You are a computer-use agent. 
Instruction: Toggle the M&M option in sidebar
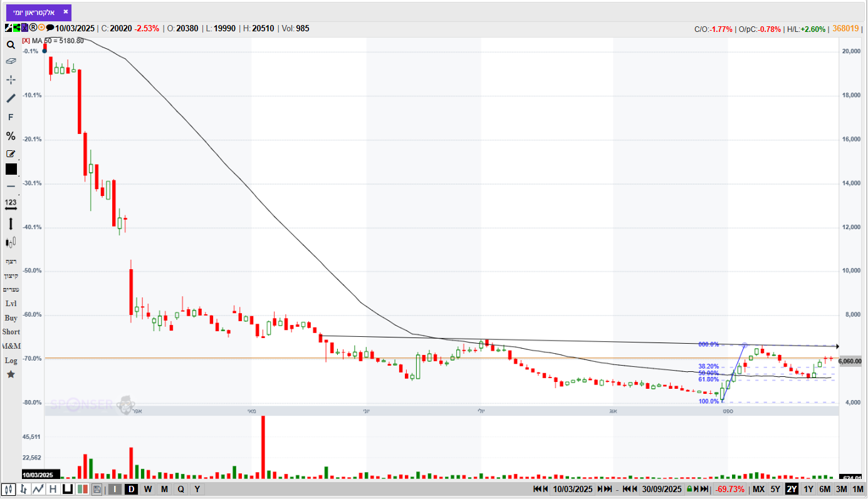coord(11,346)
